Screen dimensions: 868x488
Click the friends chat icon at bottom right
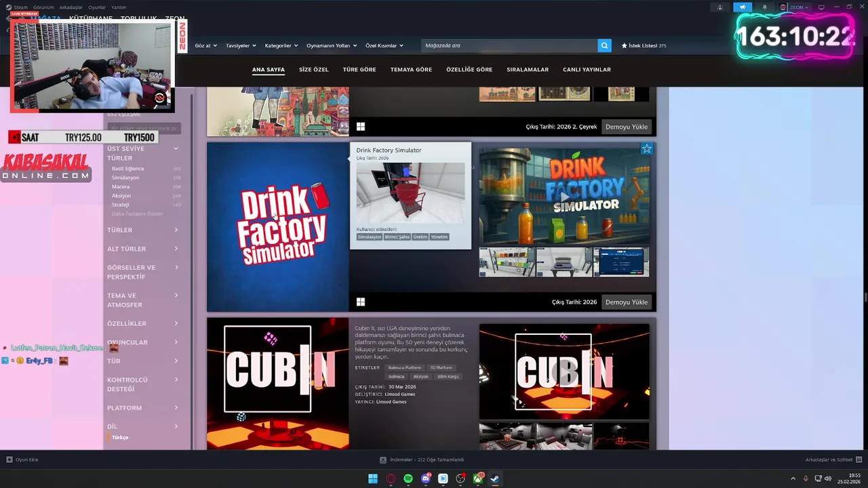click(859, 460)
